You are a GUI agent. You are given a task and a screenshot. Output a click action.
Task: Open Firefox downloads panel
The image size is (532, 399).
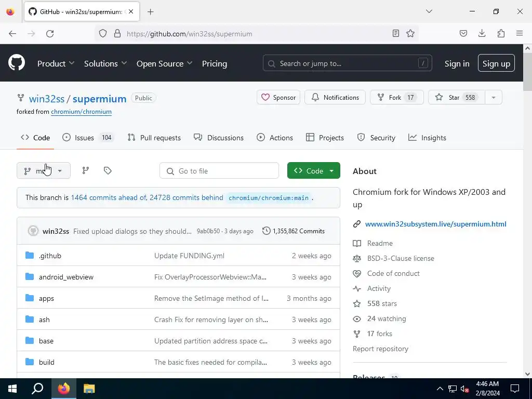(x=482, y=33)
